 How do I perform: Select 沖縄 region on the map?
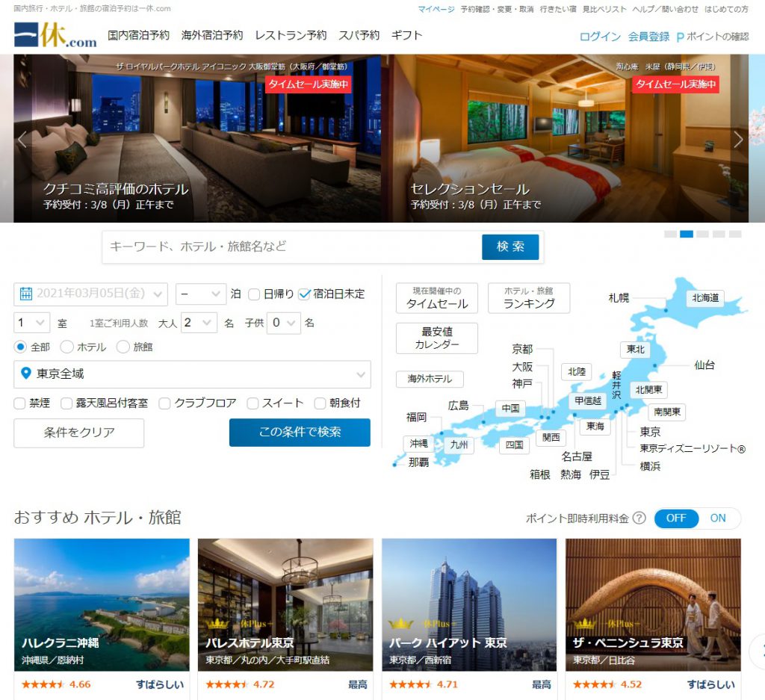point(418,444)
